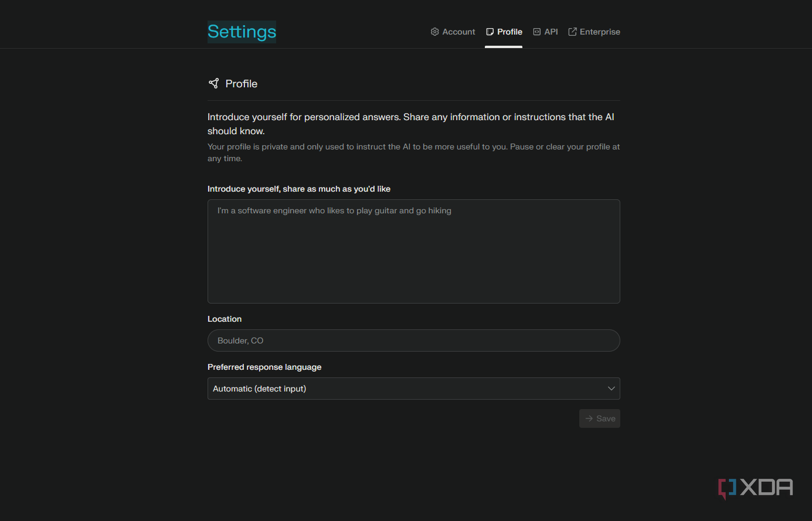Click the language dropdown chevron arrow

click(611, 389)
